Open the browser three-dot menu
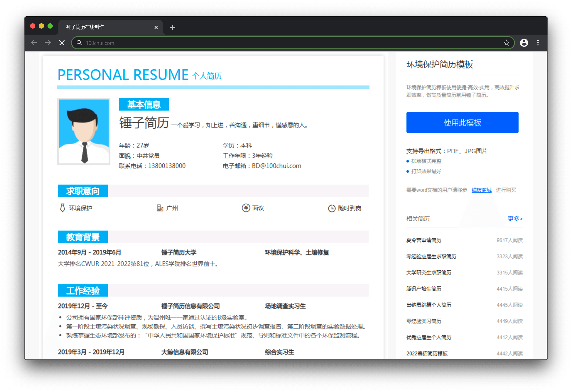 [x=538, y=43]
